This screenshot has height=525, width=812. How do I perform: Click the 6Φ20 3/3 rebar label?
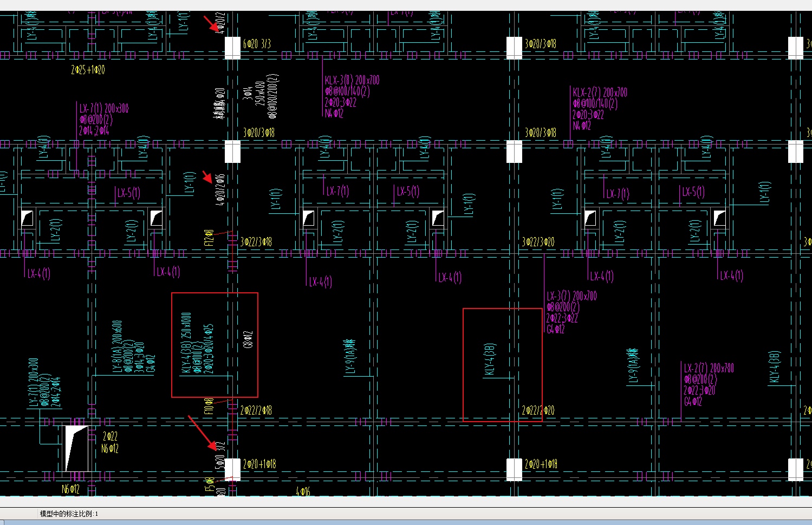pos(257,44)
